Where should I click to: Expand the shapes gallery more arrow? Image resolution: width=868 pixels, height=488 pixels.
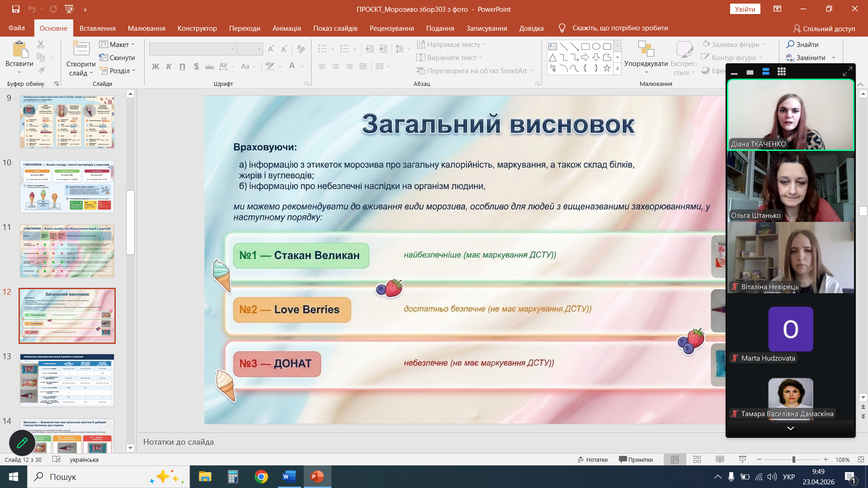pyautogui.click(x=617, y=69)
